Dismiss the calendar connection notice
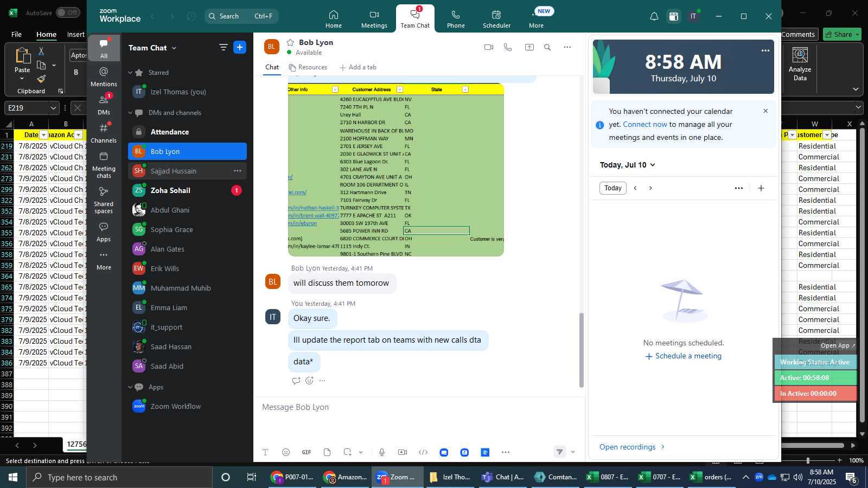Image resolution: width=868 pixels, height=488 pixels. coord(765,111)
